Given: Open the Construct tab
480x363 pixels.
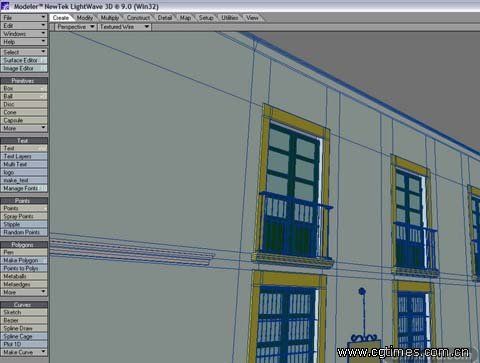Looking at the screenshot, I should point(138,18).
